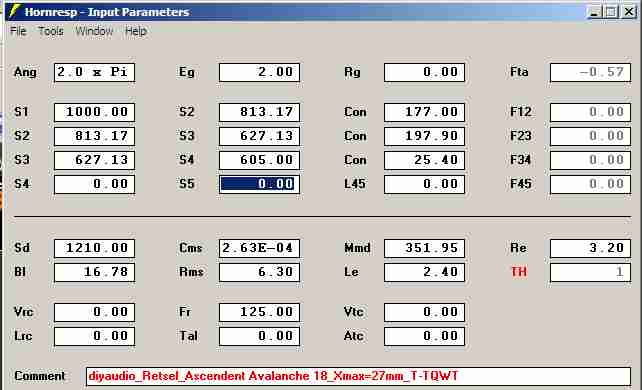Image resolution: width=642 pixels, height=390 pixels.
Task: Click the Comment label
Action: (40, 376)
